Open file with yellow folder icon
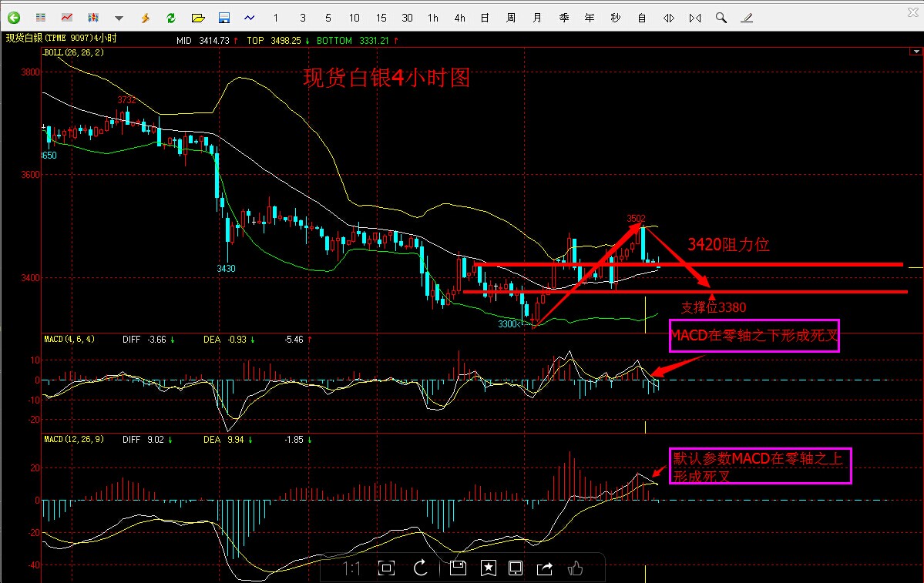The width and height of the screenshot is (924, 583). click(x=197, y=18)
